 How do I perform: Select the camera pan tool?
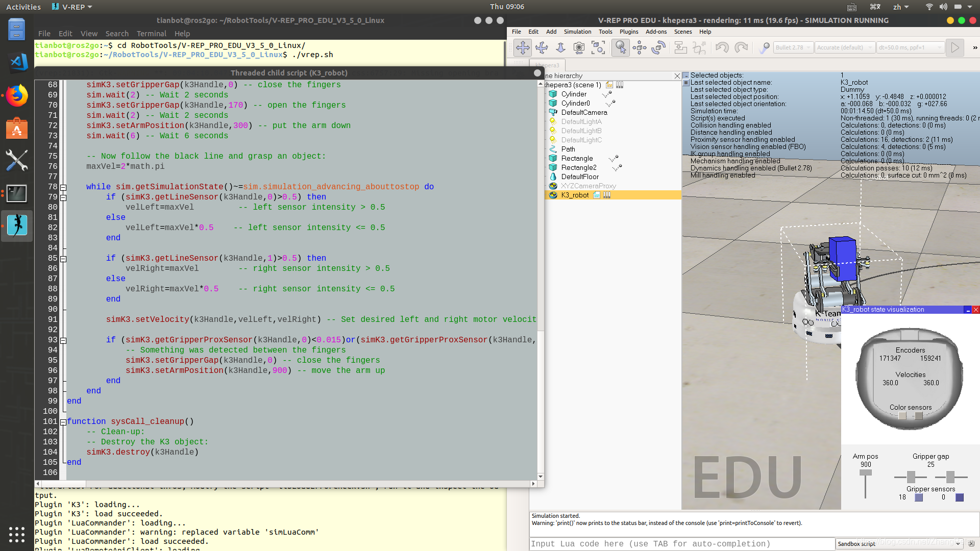522,48
